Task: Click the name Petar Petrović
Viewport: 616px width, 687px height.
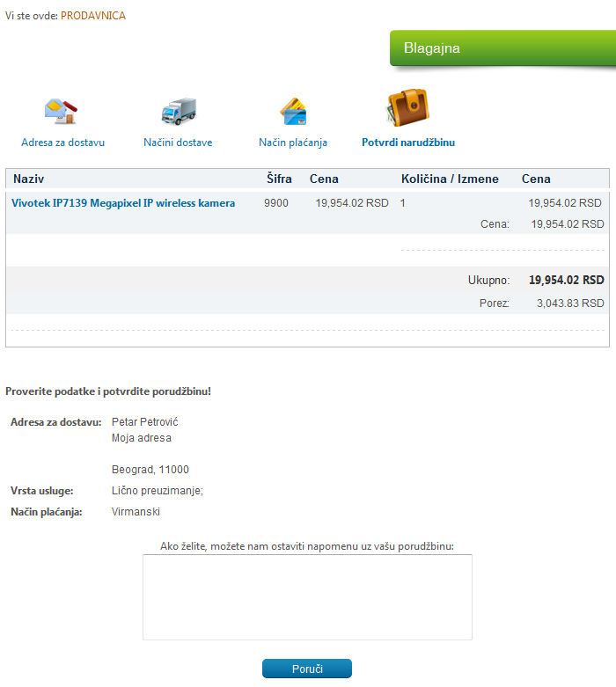Action: (144, 422)
